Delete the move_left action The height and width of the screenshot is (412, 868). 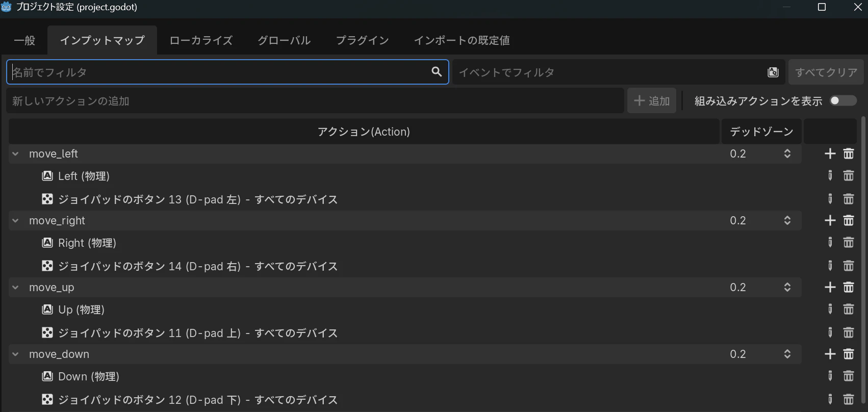click(x=849, y=153)
